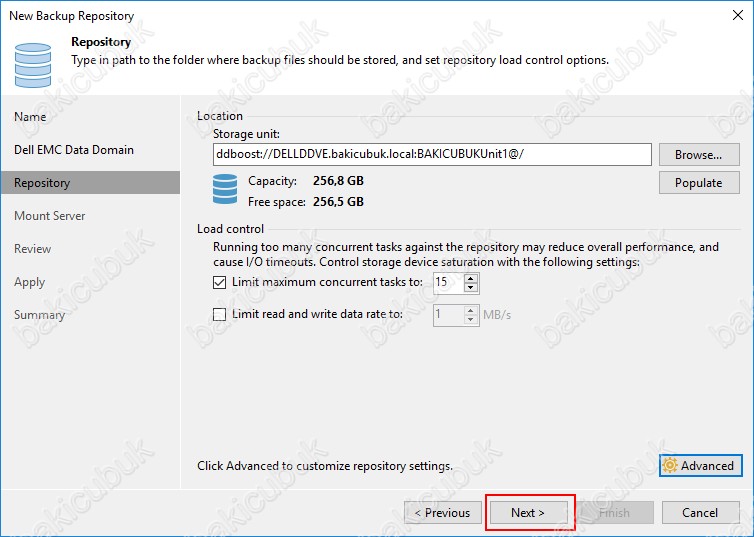Focus the Storage unit path field
This screenshot has height=537, width=754.
[x=432, y=154]
